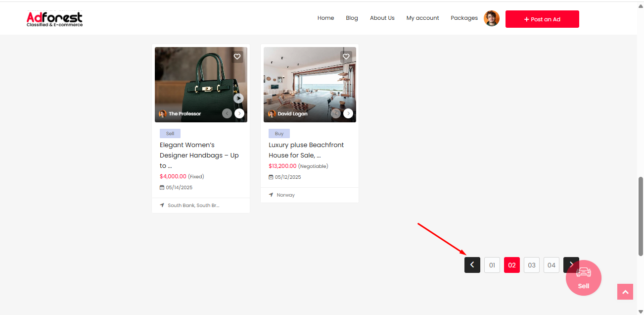The width and height of the screenshot is (644, 315).
Task: Favorite the Beachfront House ad heart icon
Action: tap(346, 57)
